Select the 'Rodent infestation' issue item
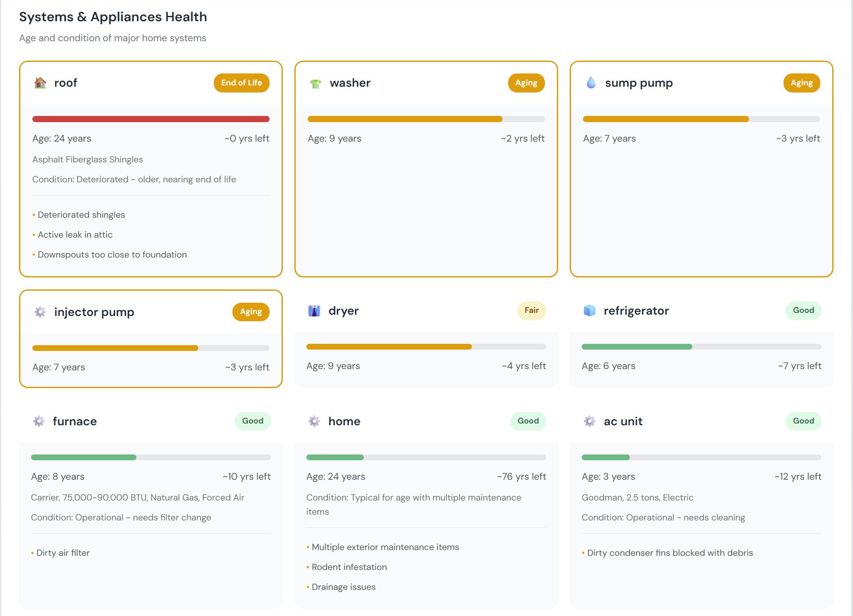 coord(349,567)
